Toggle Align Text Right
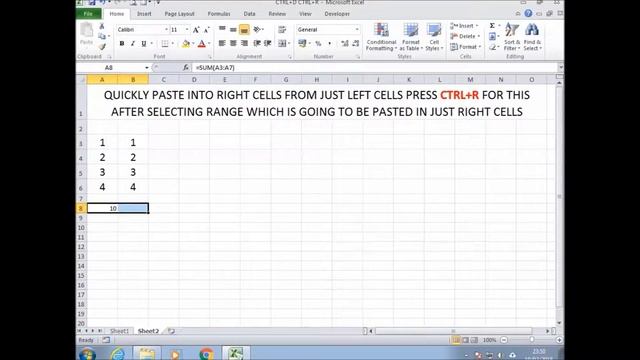This screenshot has height=360, width=640. pos(244,43)
